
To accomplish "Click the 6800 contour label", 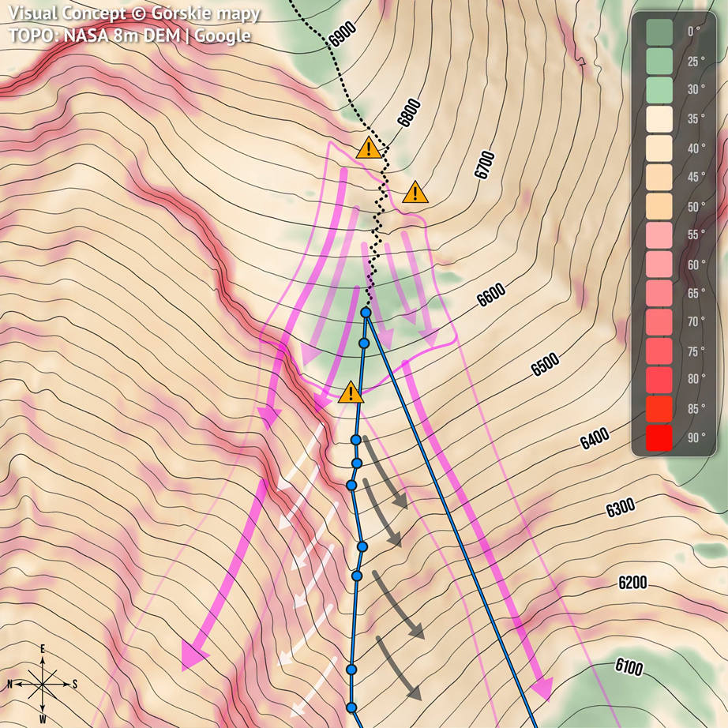I will 409,113.
